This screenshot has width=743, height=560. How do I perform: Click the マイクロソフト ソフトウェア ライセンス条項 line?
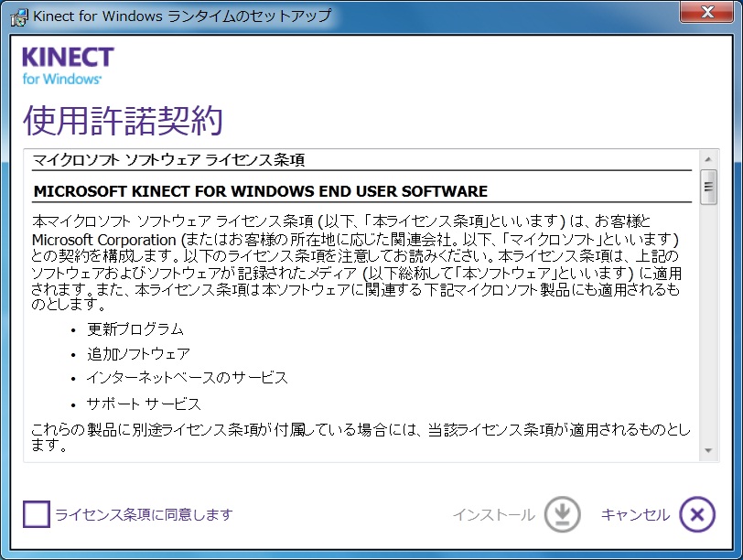coord(168,160)
